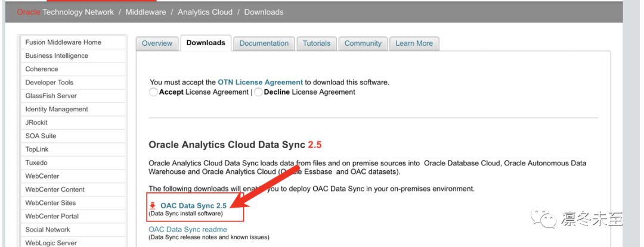
Task: Choose JRockit from the sidebar
Action: click(73, 123)
